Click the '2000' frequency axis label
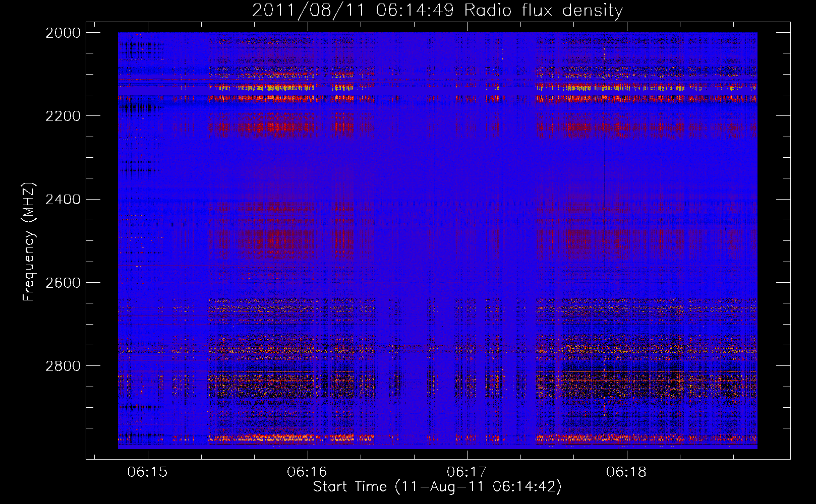This screenshot has height=504, width=816. click(x=63, y=33)
